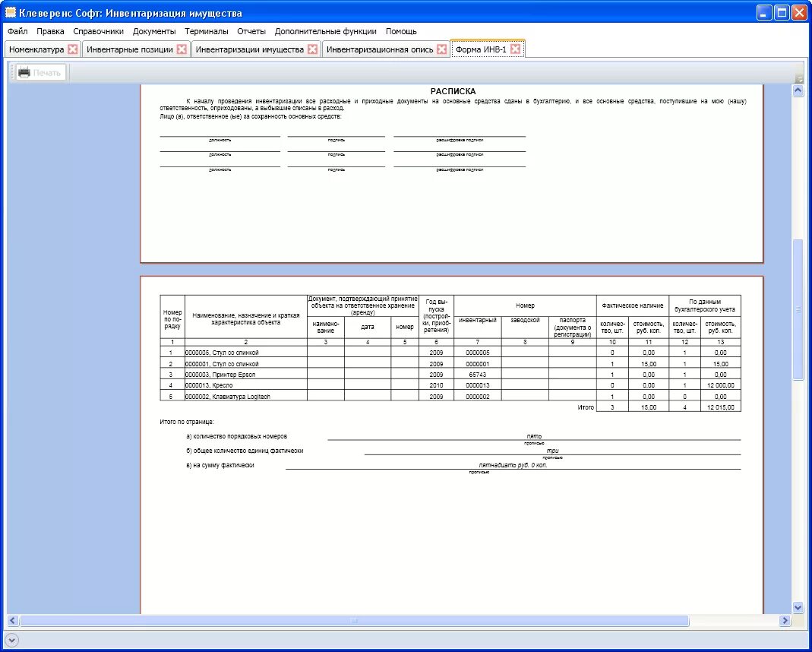Image resolution: width=812 pixels, height=652 pixels.
Task: Open the Справочники menu
Action: tap(99, 31)
